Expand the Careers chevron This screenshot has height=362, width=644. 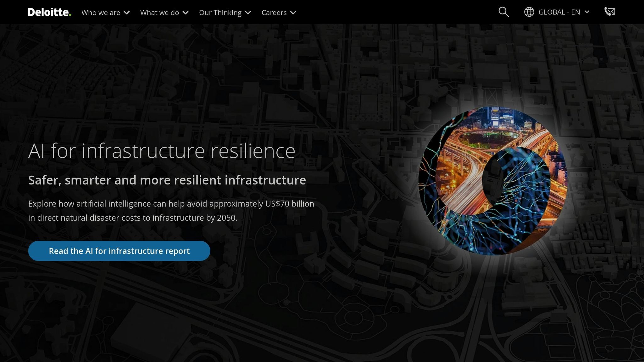point(293,13)
